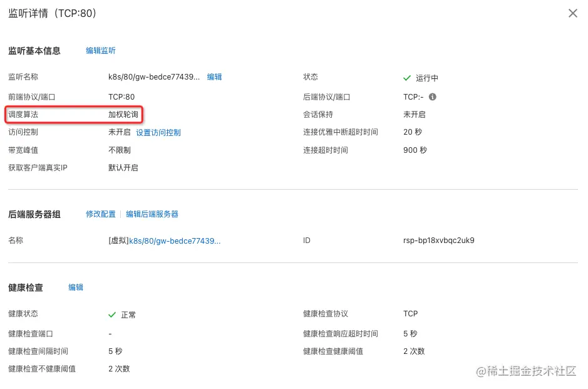The height and width of the screenshot is (389, 588).
Task: Click the 后端协议/端口 label
Action: point(326,97)
